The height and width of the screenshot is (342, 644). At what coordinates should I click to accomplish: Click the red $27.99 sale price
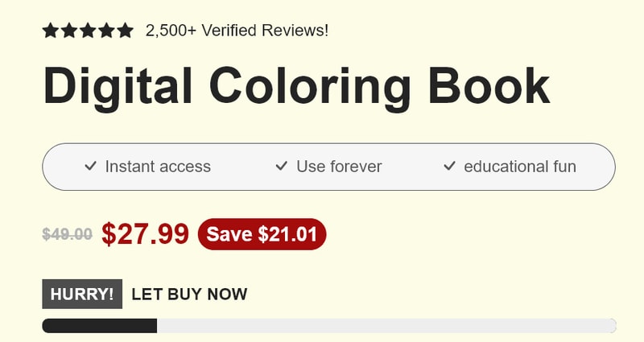click(x=146, y=233)
